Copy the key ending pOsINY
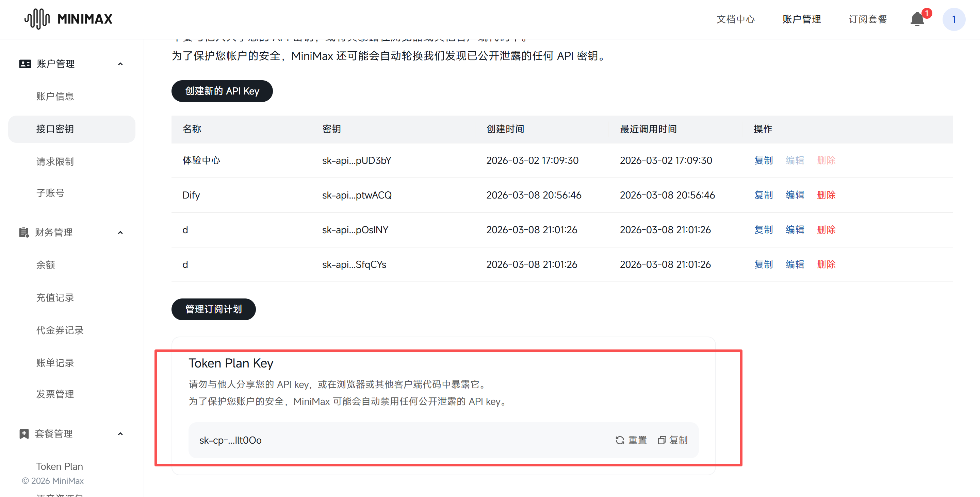The width and height of the screenshot is (980, 497). (763, 229)
